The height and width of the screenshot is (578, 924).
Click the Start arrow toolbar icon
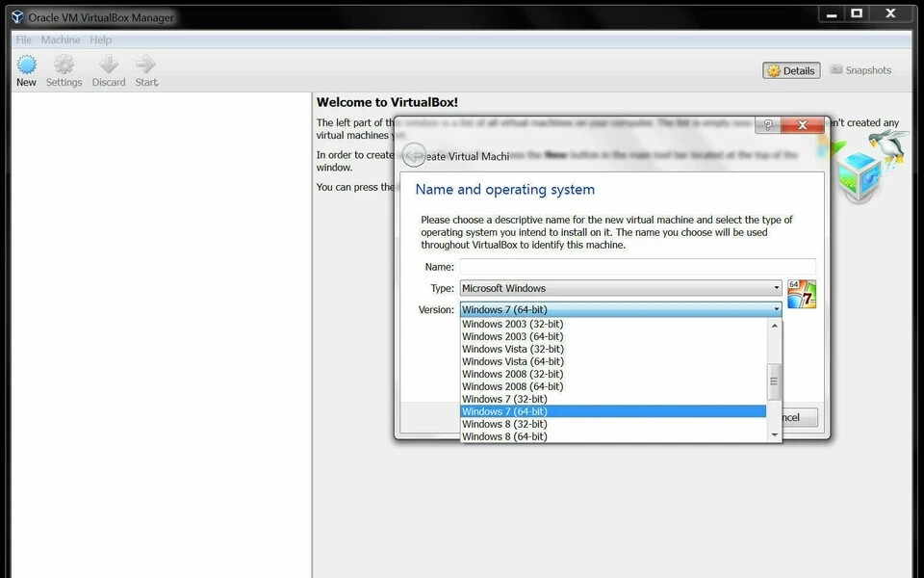pyautogui.click(x=145, y=64)
